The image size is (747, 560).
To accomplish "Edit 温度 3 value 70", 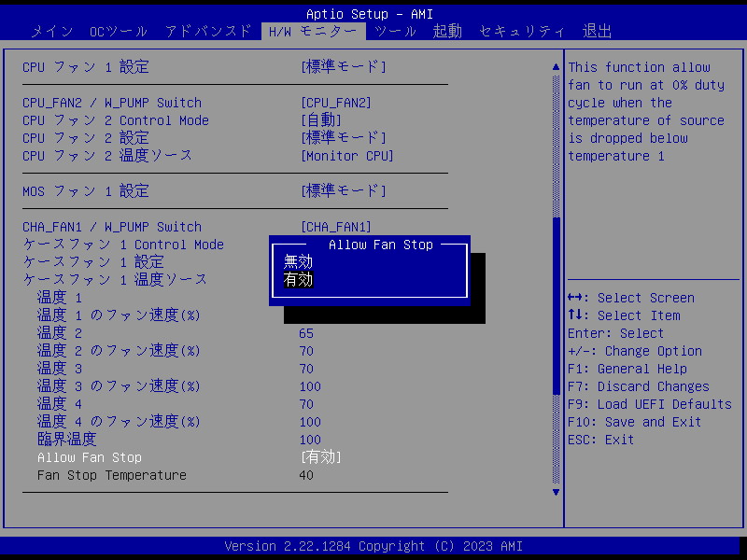I will tap(306, 369).
